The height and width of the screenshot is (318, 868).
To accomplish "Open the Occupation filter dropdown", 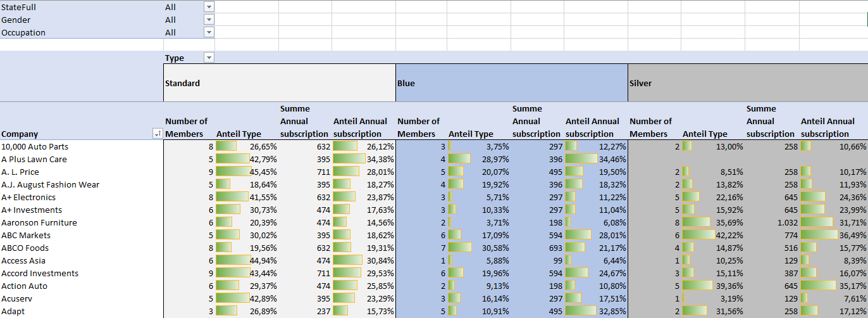I will [x=209, y=32].
